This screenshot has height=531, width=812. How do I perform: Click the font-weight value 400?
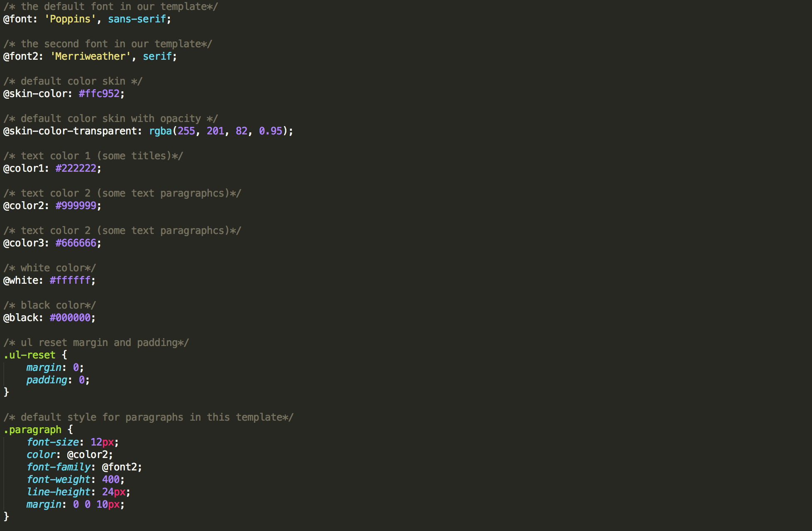(110, 480)
